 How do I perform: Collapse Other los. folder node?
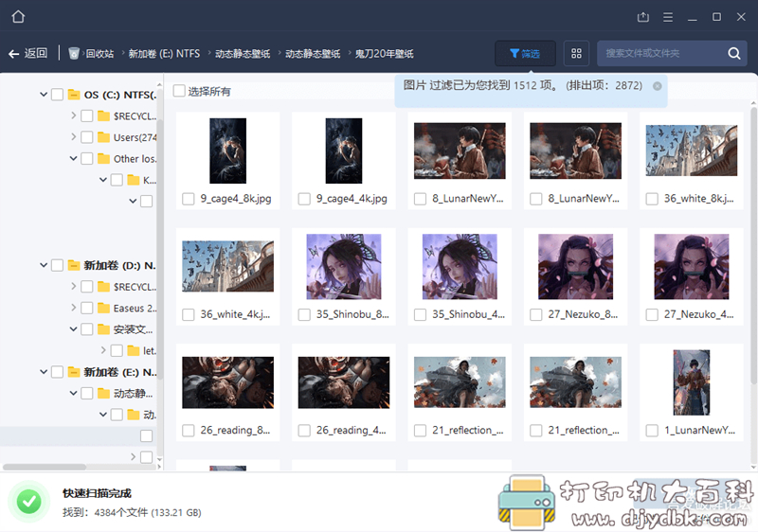74,158
